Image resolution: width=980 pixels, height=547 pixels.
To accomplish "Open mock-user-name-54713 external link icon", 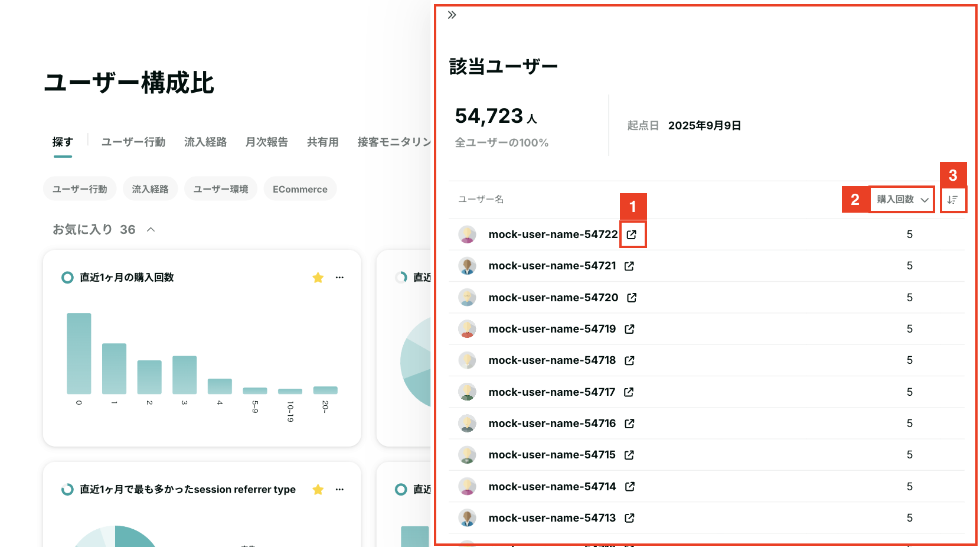I will (x=629, y=518).
